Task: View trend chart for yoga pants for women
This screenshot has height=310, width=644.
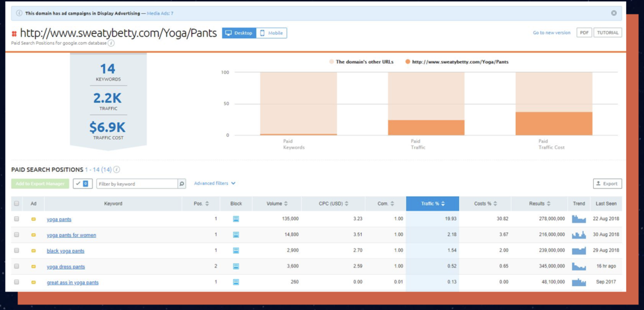Action: point(579,235)
